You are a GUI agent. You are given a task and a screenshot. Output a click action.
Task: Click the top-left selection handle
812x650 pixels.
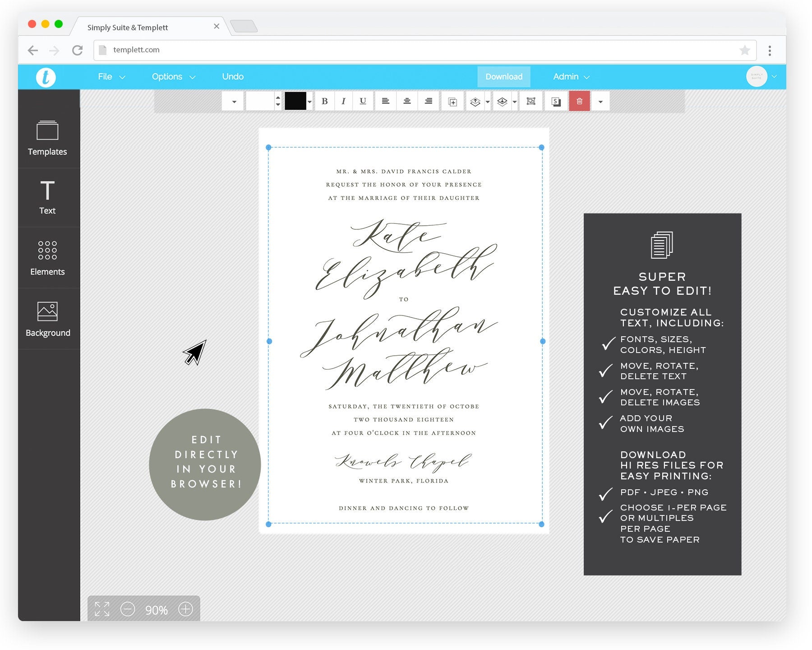[269, 148]
